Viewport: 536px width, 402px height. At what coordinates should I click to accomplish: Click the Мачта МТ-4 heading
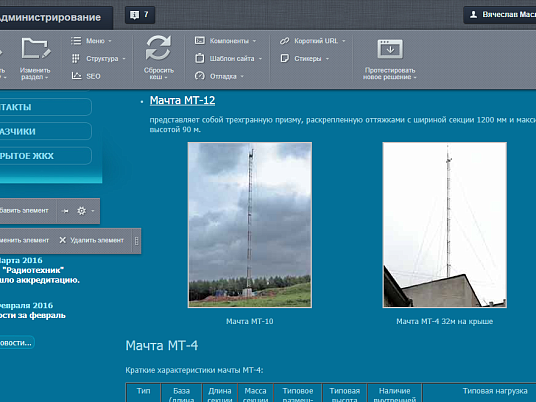(162, 346)
